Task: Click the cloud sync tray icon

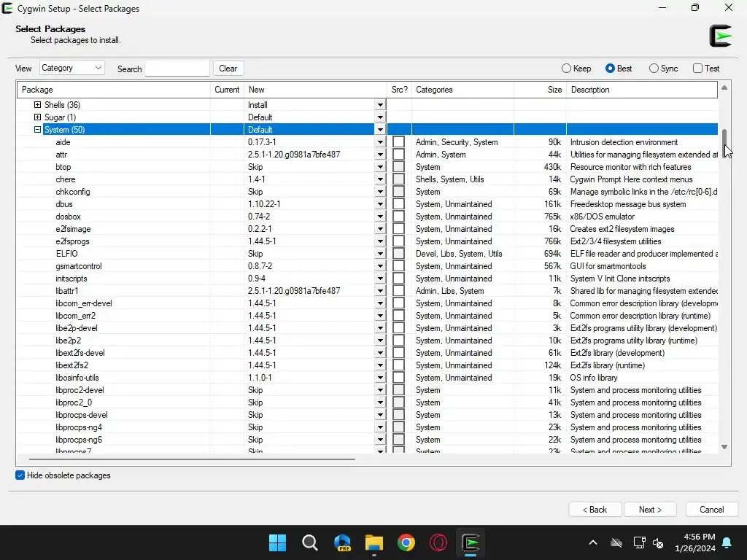Action: pyautogui.click(x=616, y=542)
